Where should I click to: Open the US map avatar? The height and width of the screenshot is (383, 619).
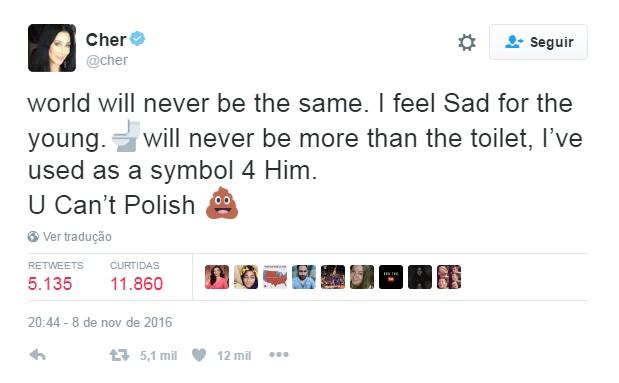tap(275, 277)
